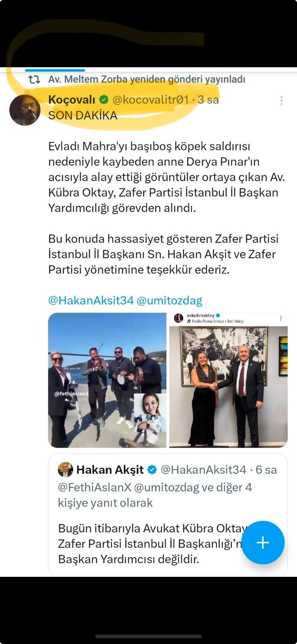
Task: Open the @kocovalitr01 handle
Action: coord(150,99)
